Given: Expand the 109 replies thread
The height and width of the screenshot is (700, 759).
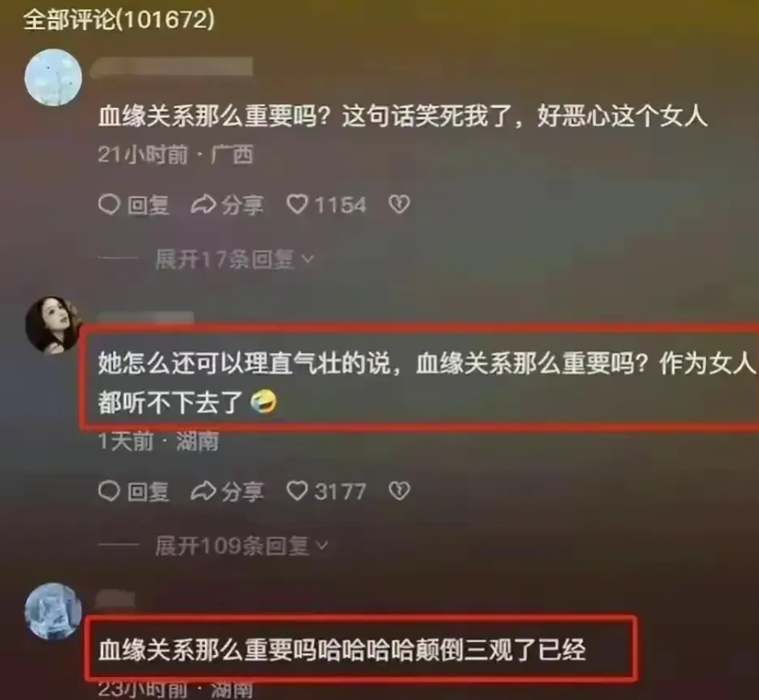Looking at the screenshot, I should (x=242, y=546).
